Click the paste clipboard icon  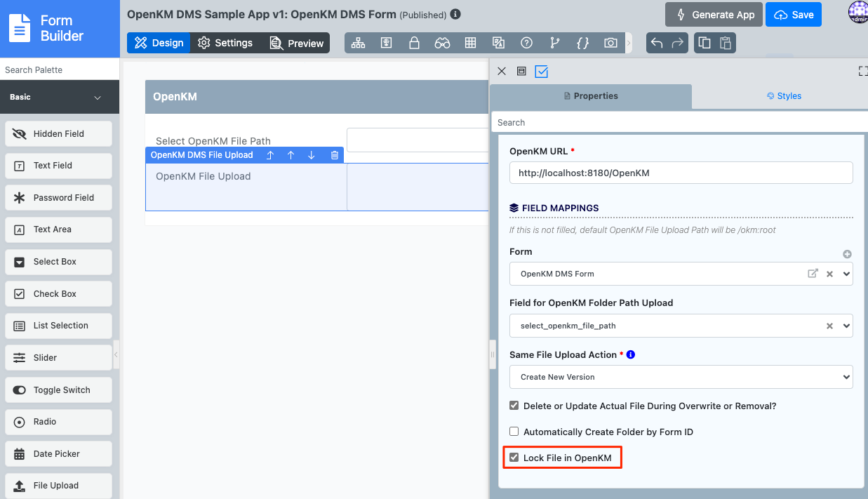click(726, 43)
